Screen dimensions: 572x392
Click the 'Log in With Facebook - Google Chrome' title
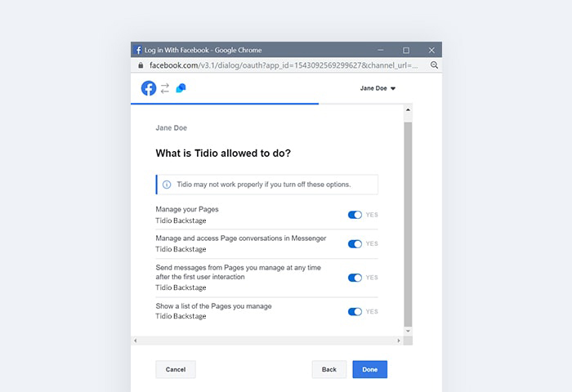tap(203, 50)
